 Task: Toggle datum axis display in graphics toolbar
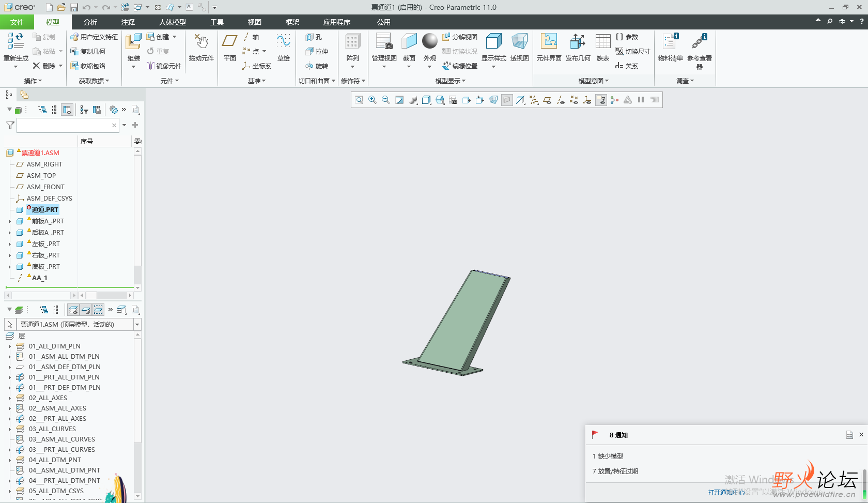(561, 100)
